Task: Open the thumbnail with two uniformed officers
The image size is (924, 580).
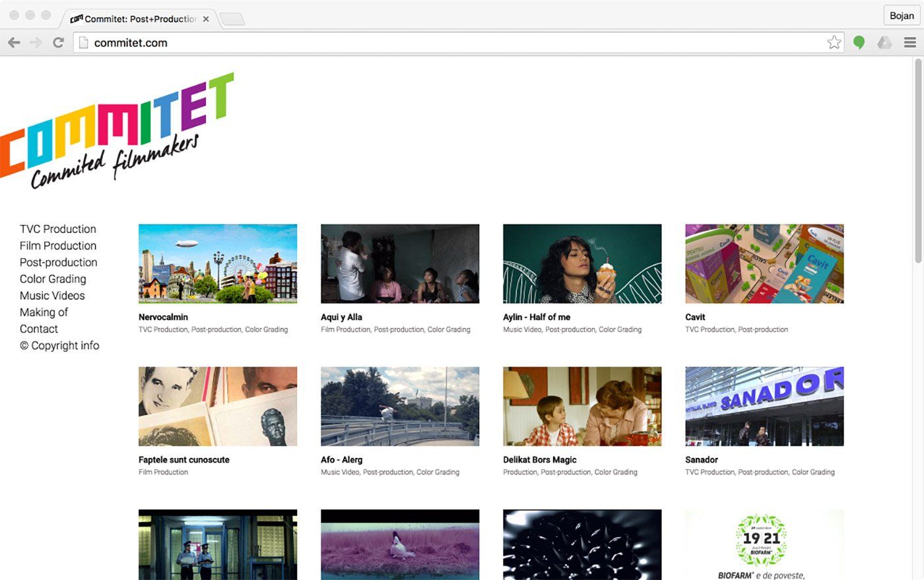Action: coord(218,544)
